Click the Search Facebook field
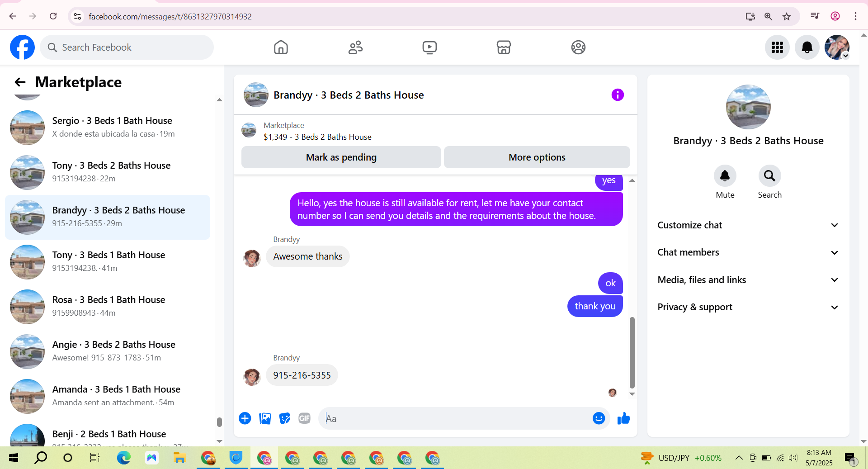Screen dimensions: 868x469 127,47
